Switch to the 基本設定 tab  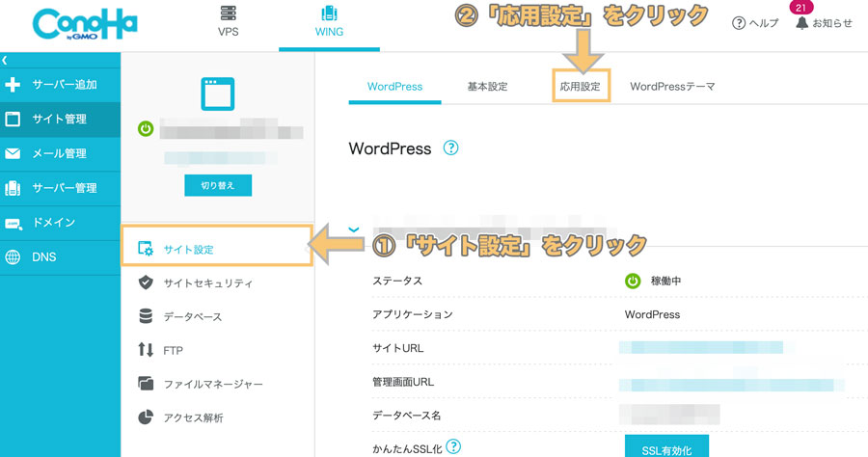click(487, 87)
